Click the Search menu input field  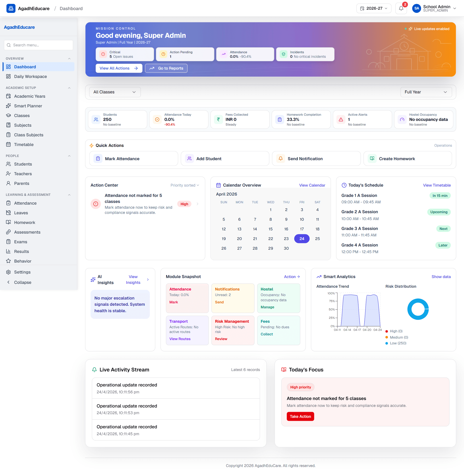[x=38, y=45]
